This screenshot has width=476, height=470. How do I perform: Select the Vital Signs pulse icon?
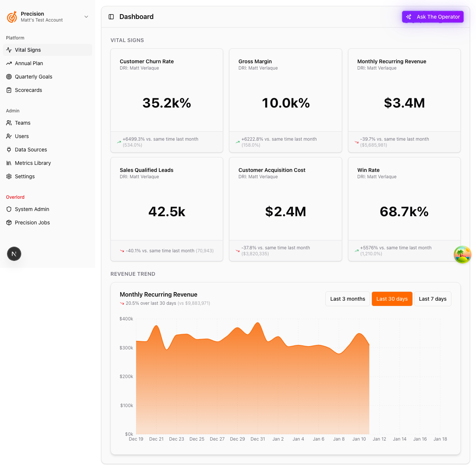coord(9,50)
